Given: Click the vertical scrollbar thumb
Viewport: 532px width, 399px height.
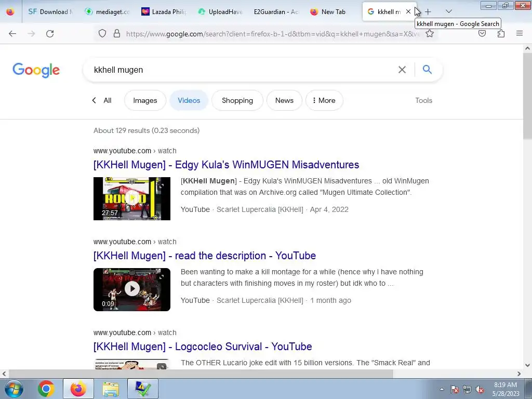Looking at the screenshot, I should tap(527, 96).
